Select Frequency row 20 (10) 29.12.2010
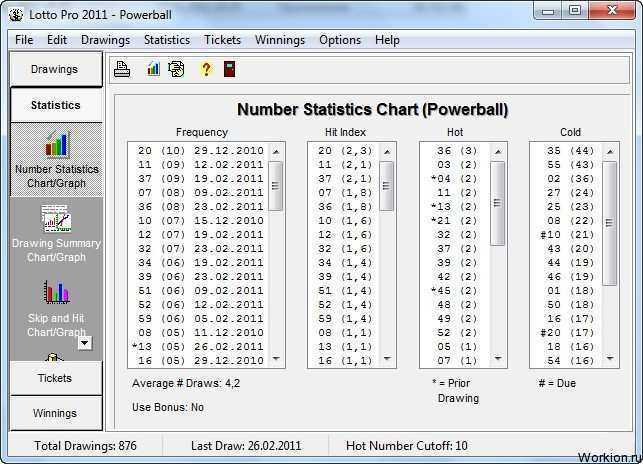The height and width of the screenshot is (464, 643). pos(198,151)
